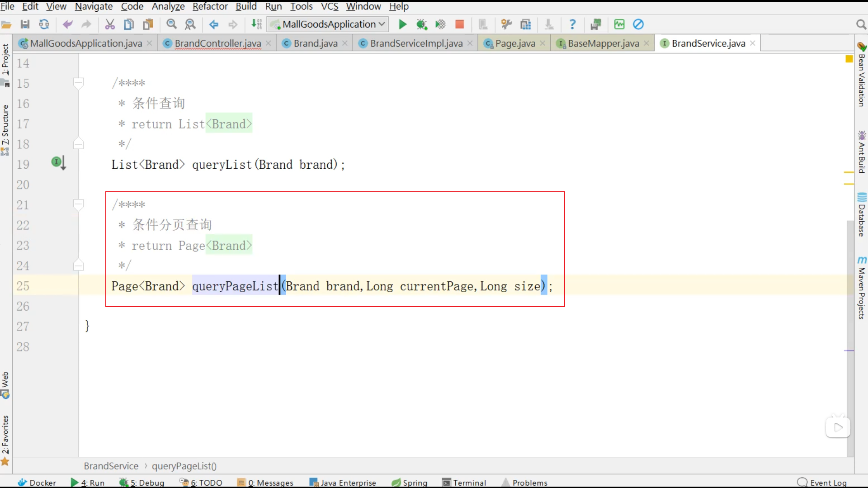Open the Refactor menu
The image size is (868, 488).
[210, 6]
